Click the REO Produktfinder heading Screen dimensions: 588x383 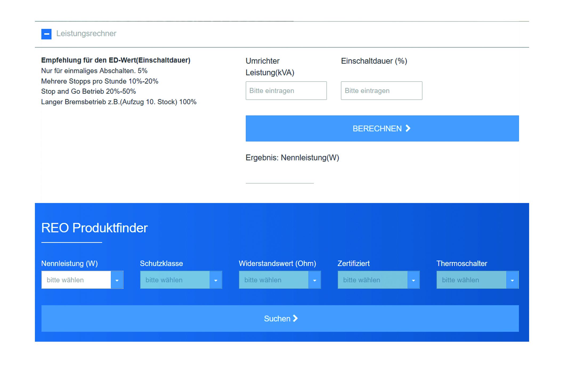coord(94,228)
